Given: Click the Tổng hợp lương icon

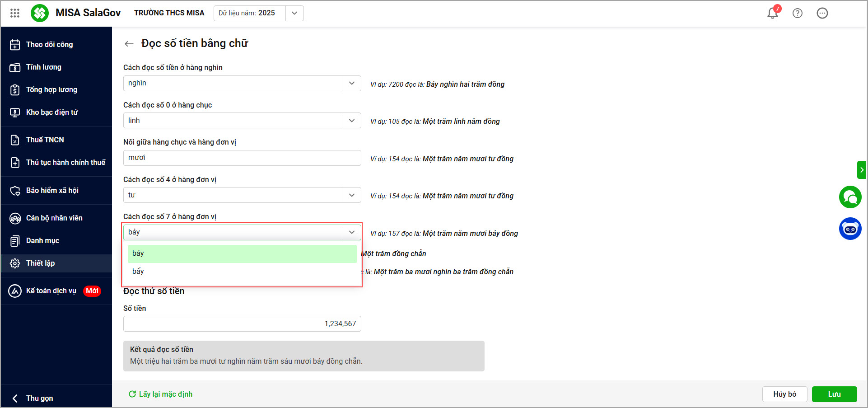Looking at the screenshot, I should pos(15,90).
